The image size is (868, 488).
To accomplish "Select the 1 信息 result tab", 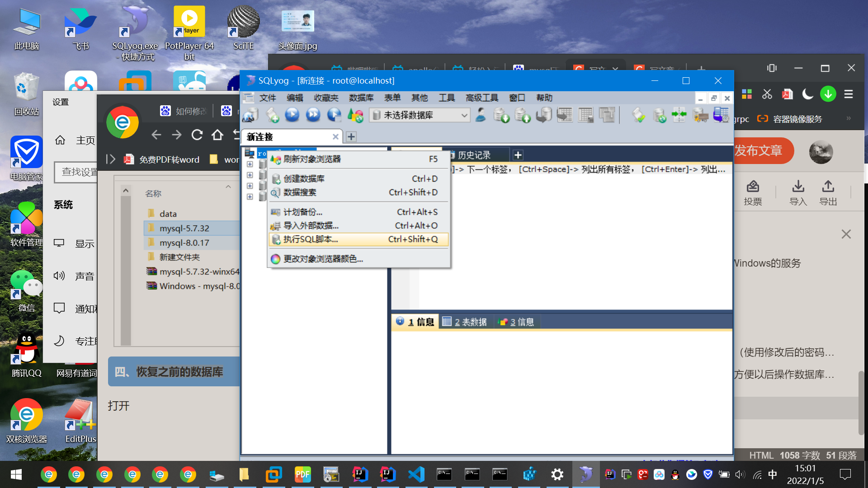I will 415,322.
